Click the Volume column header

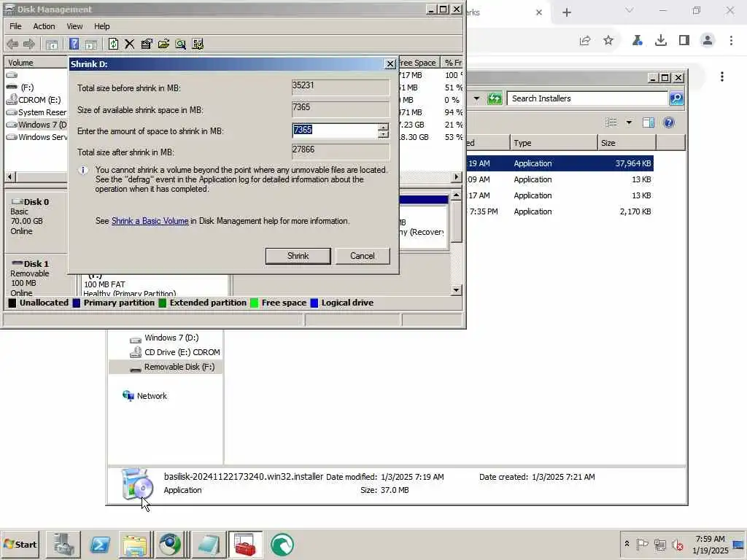(36, 63)
